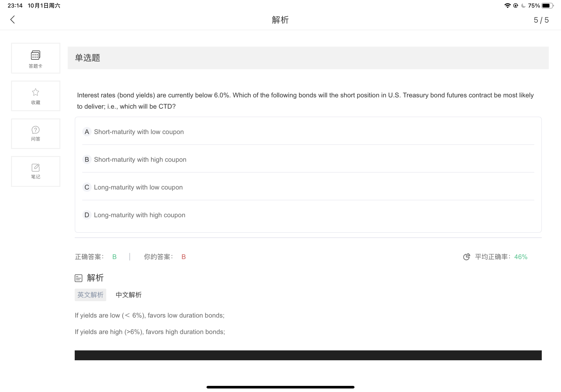Tap the pie chart accuracy icon

point(466,257)
